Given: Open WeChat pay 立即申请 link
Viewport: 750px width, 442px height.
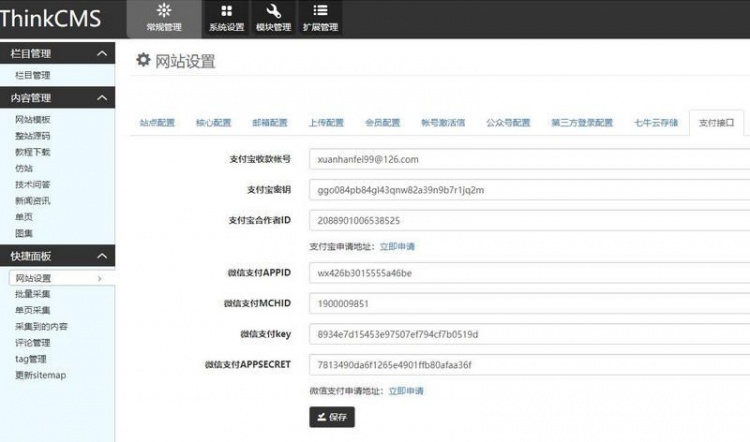Looking at the screenshot, I should 405,391.
